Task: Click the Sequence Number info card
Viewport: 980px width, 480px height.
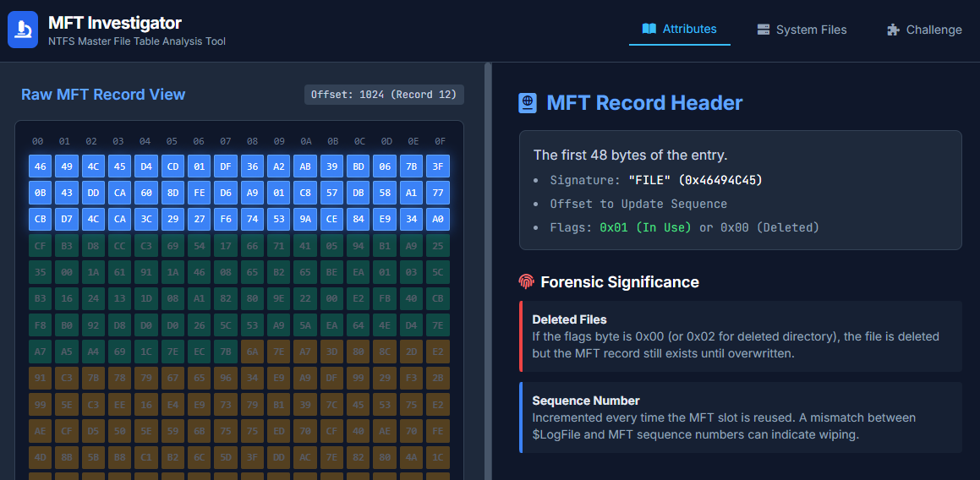Action: tap(740, 417)
